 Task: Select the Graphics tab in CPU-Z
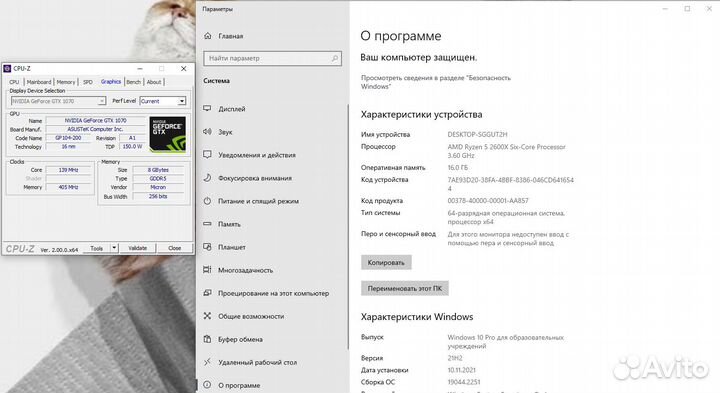[x=111, y=82]
